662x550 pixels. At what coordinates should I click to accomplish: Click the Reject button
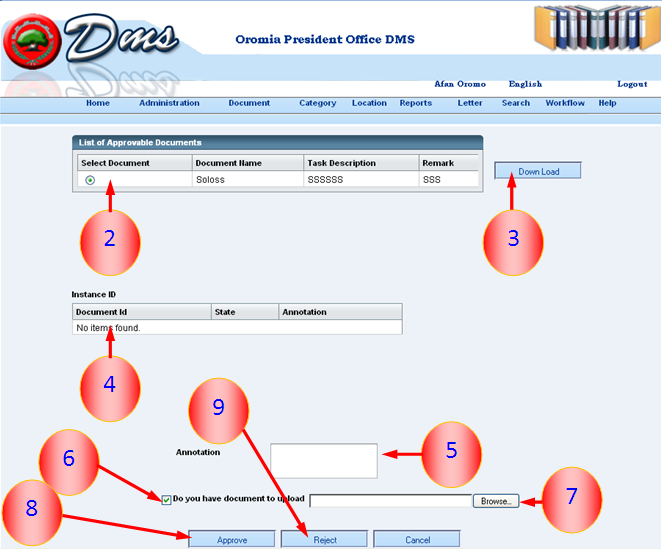[x=325, y=540]
